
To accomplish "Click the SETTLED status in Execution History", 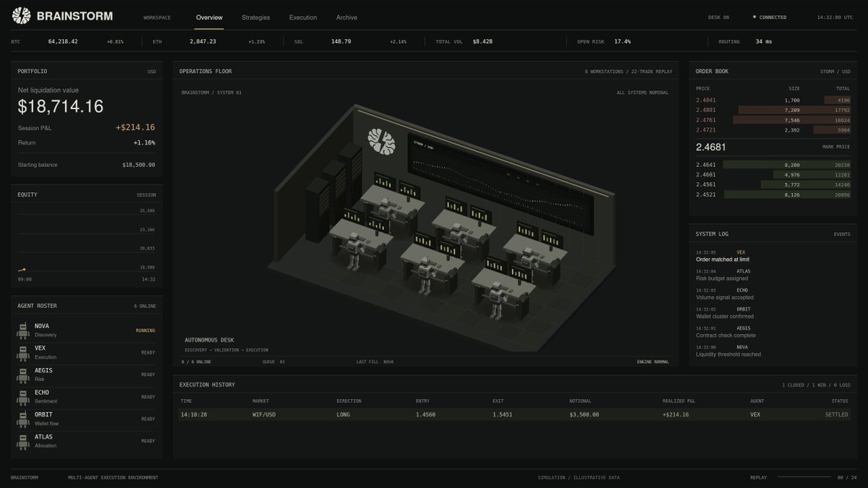I will click(x=837, y=414).
